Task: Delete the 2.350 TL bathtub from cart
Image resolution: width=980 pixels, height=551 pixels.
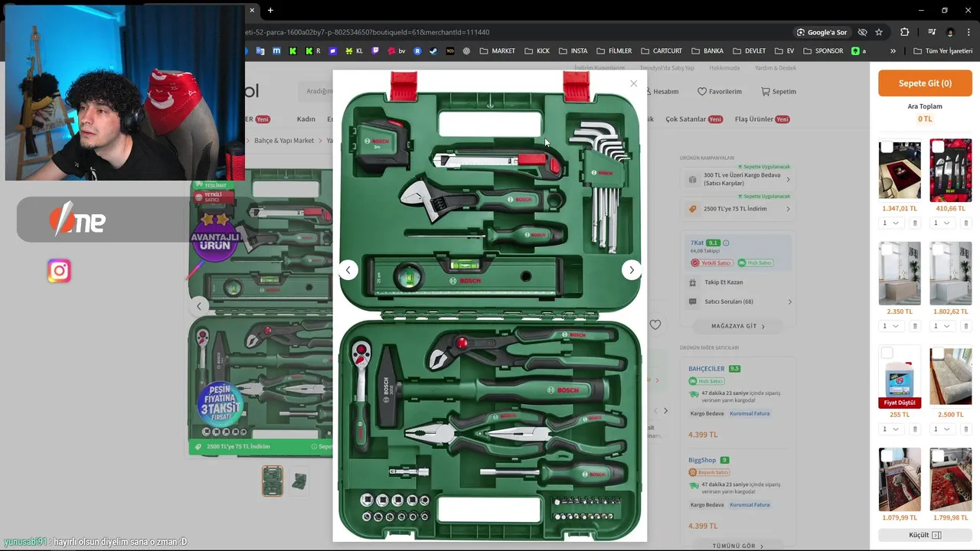Action: click(915, 326)
